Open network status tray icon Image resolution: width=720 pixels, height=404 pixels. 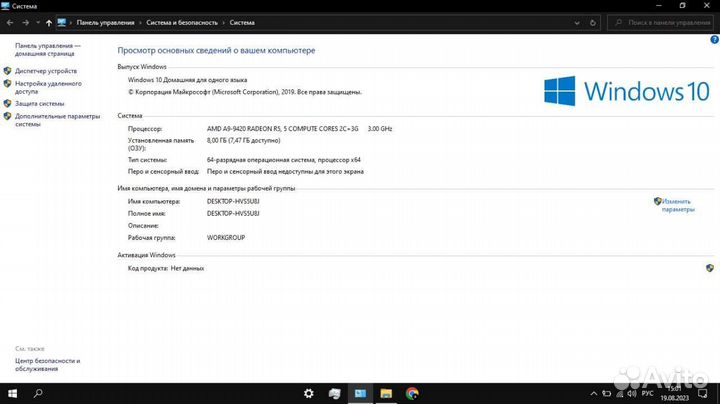(619, 393)
